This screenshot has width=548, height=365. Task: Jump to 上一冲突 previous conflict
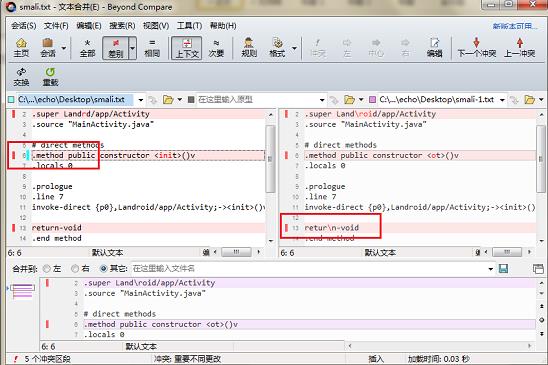tap(520, 48)
